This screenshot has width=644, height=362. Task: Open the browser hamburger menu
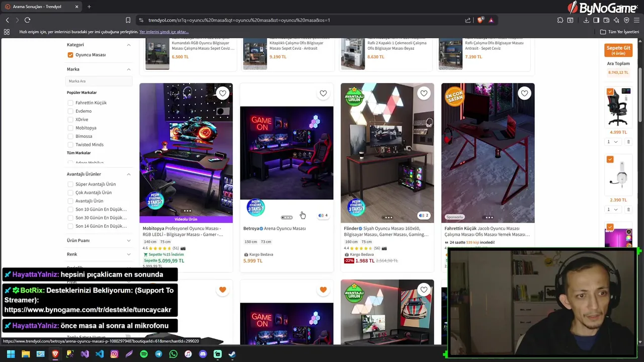pos(636,20)
